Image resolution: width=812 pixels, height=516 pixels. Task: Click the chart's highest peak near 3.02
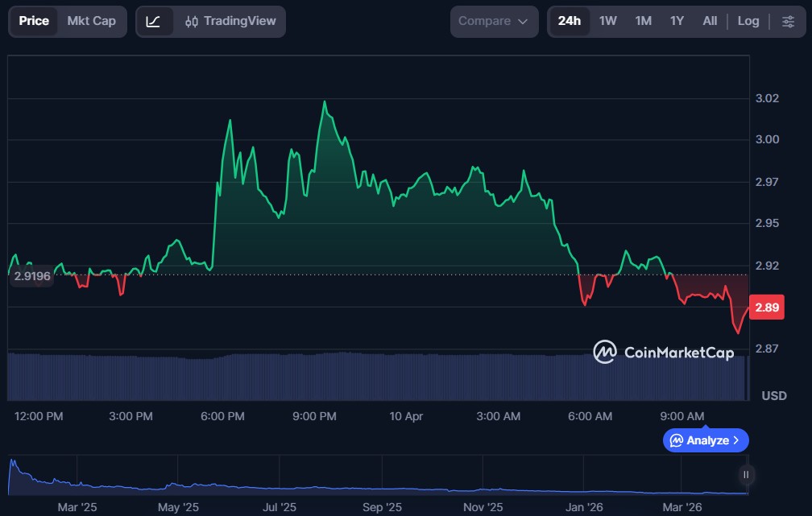tap(324, 102)
